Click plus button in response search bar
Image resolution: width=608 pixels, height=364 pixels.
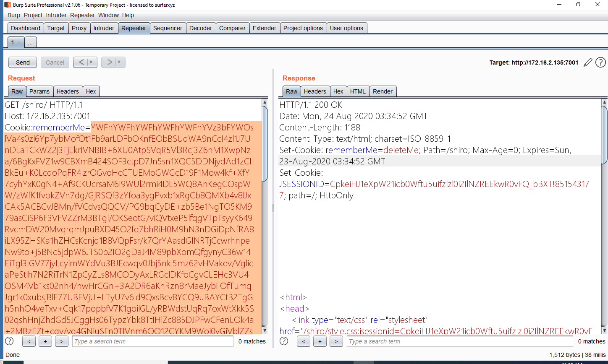point(320,341)
